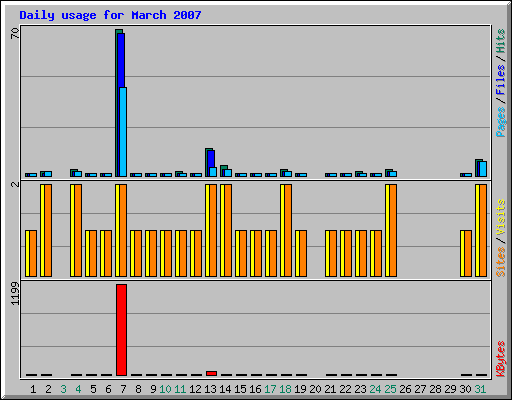The image size is (512, 400).
Task: Click the orange sites bar for day 18
Action: click(x=288, y=230)
